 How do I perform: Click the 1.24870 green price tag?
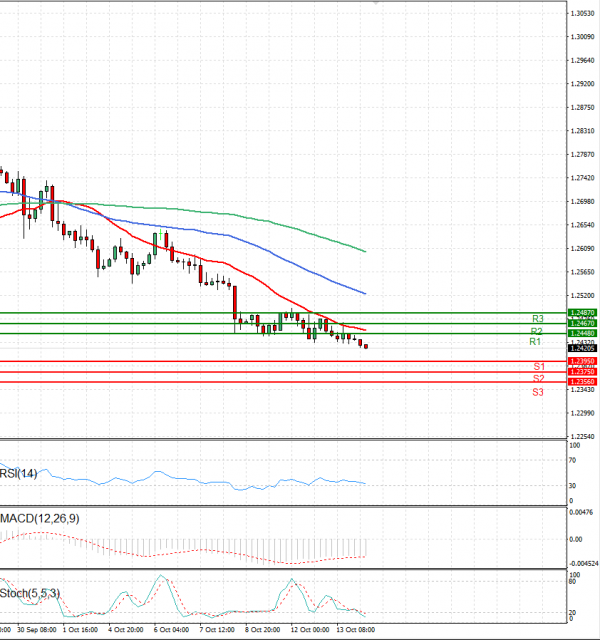pyautogui.click(x=583, y=313)
